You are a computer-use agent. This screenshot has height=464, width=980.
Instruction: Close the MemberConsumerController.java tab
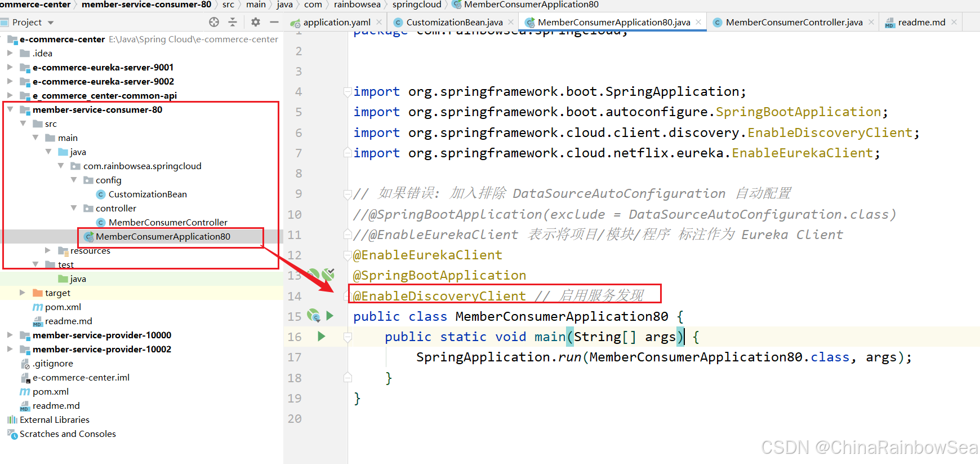(x=871, y=22)
